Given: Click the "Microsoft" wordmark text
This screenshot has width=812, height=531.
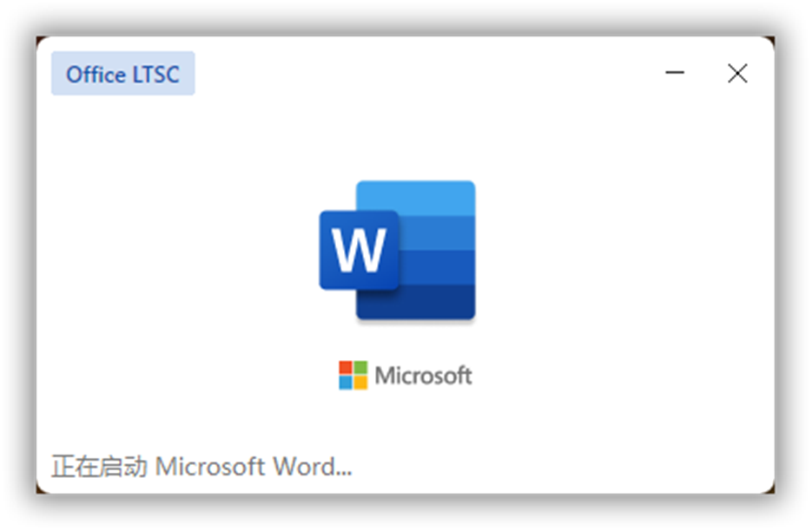Looking at the screenshot, I should tap(423, 376).
